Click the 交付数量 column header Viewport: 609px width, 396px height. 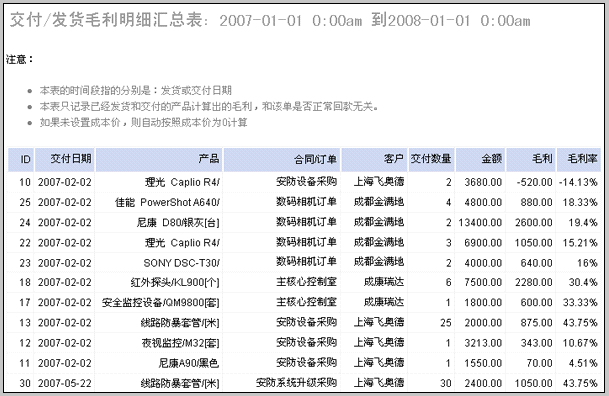431,158
